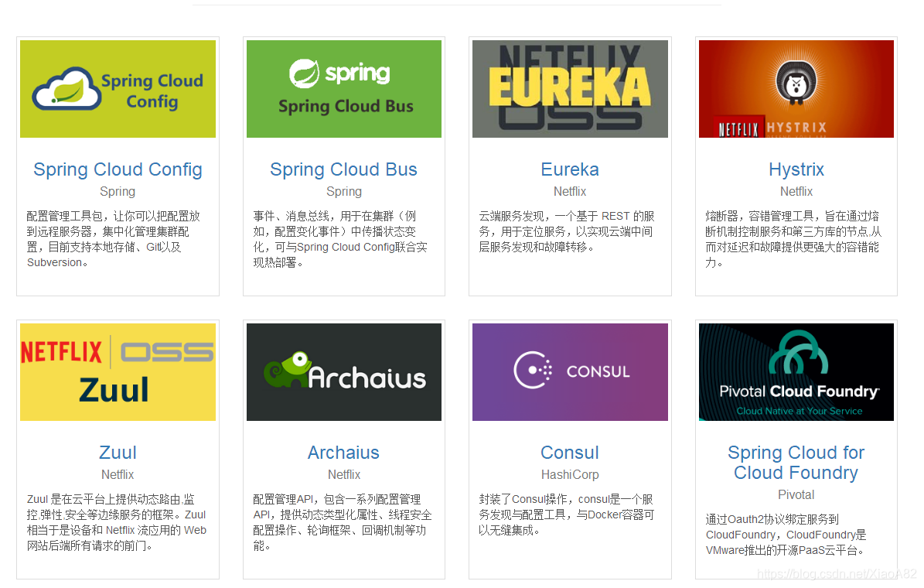This screenshot has width=924, height=588.
Task: Click the Cloud Foundry description starting '通过Oauth2协议'
Action: pos(786,535)
